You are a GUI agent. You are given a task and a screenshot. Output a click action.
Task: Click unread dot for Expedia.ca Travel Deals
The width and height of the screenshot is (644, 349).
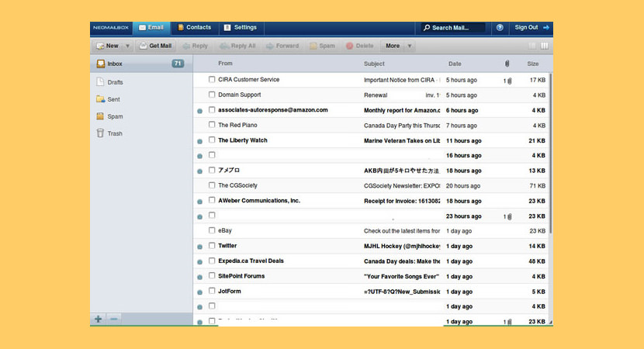[x=200, y=262]
